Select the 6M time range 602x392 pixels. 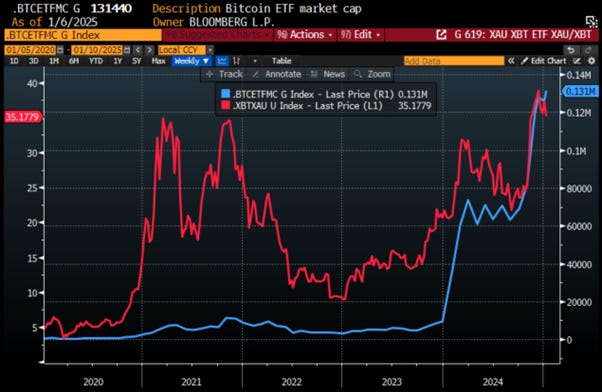pyautogui.click(x=74, y=61)
